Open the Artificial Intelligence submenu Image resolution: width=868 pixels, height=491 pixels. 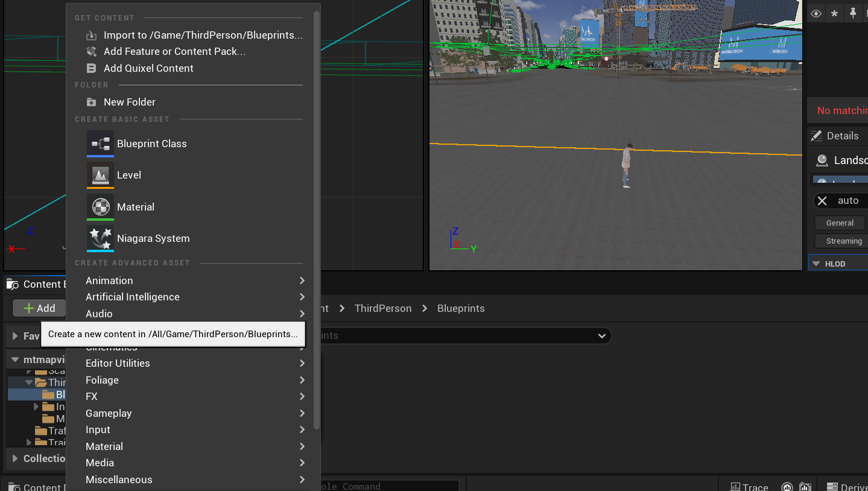coord(194,297)
